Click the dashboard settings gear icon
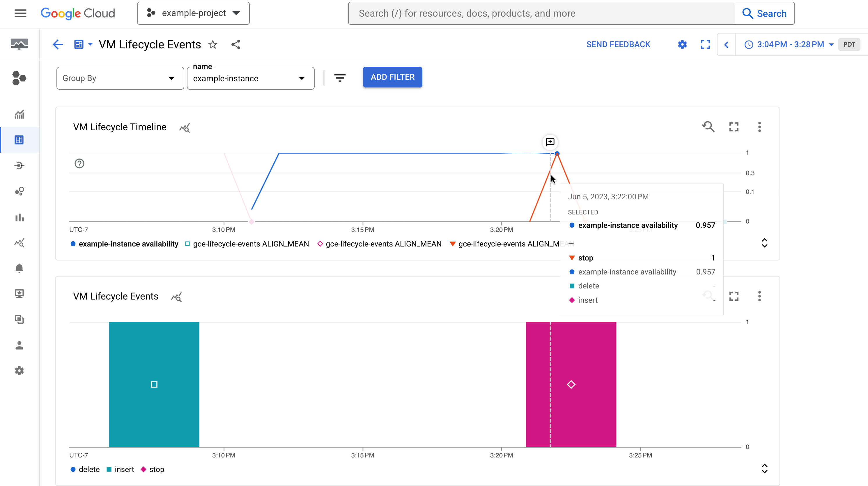 click(x=682, y=44)
